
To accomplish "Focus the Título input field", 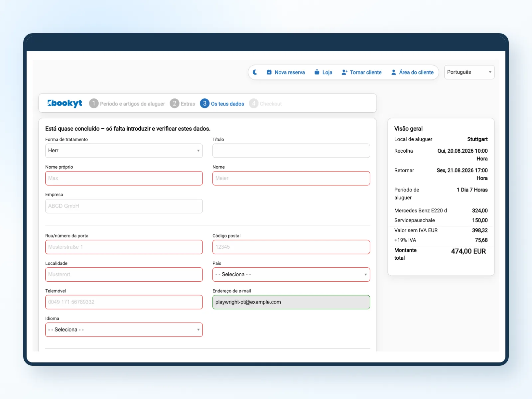I will tap(291, 151).
